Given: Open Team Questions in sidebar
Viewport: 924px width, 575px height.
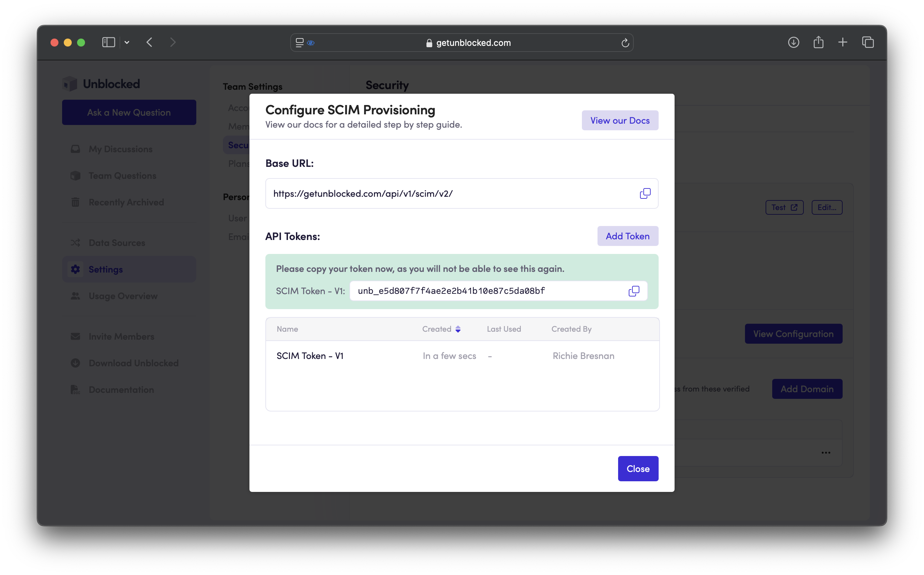Looking at the screenshot, I should [x=129, y=176].
